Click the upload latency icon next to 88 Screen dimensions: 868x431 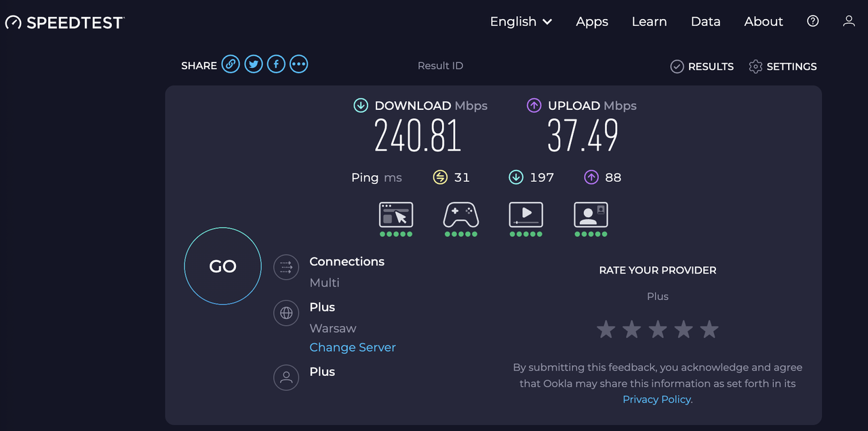click(x=591, y=177)
